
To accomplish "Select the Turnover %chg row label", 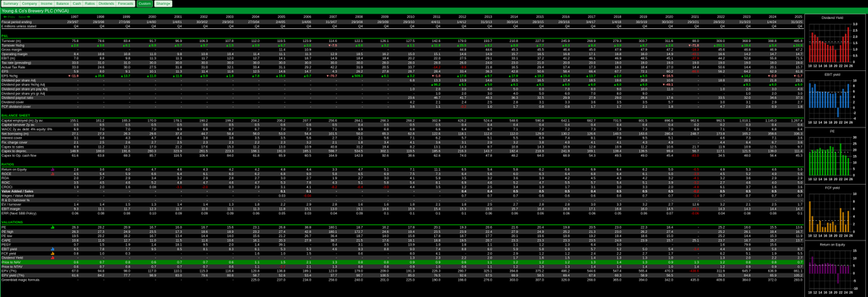I will pos(12,46).
